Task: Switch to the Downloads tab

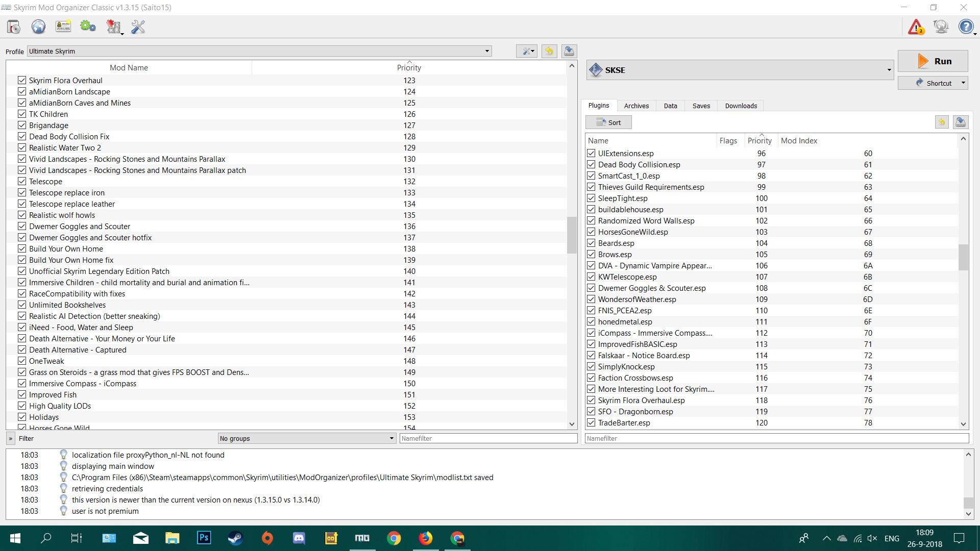Action: 741,106
